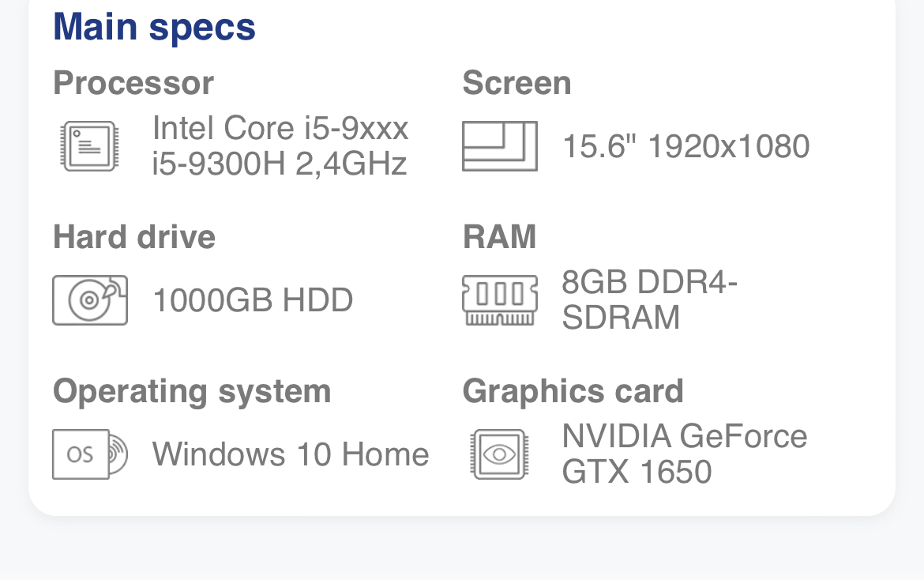Select the Main specs heading
This screenshot has width=924, height=580.
coord(154,27)
